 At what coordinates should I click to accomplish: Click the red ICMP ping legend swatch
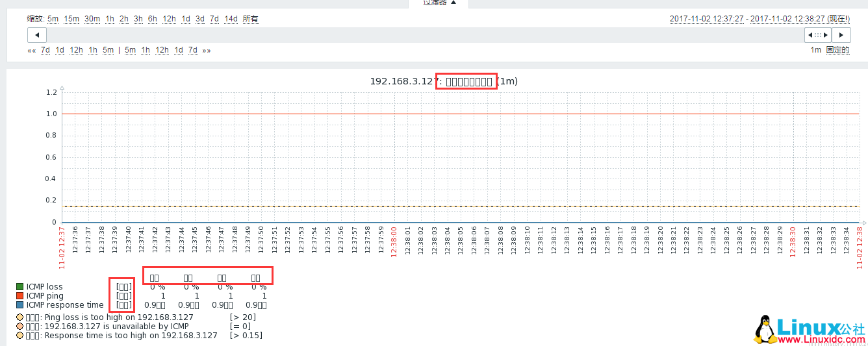pos(20,295)
